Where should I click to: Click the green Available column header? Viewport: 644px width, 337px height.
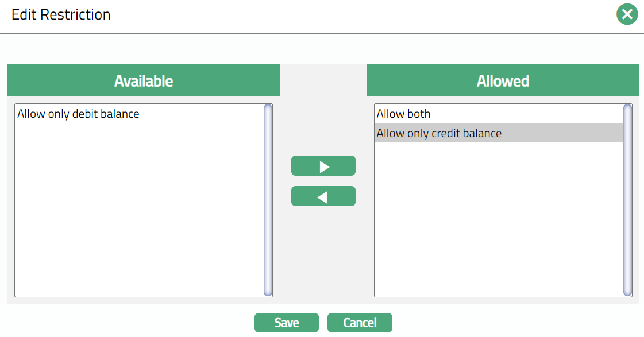point(144,80)
